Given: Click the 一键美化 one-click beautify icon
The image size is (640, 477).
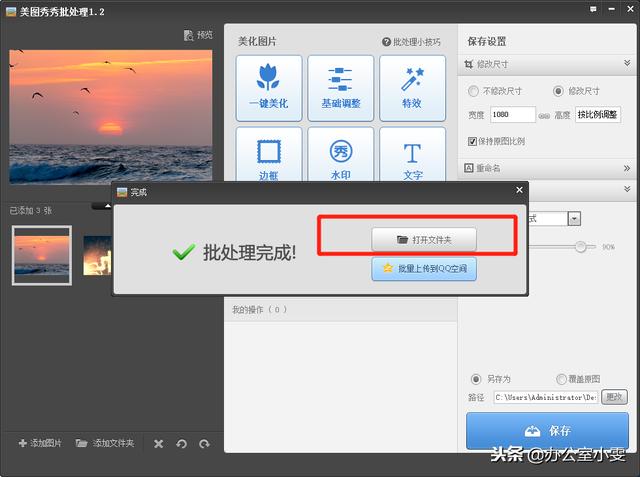Looking at the screenshot, I should click(x=269, y=88).
